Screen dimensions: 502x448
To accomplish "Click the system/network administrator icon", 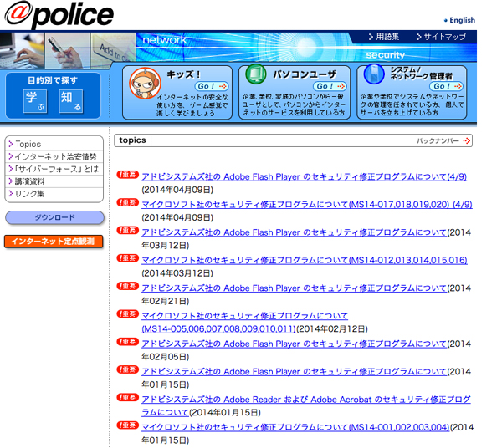I will tap(374, 76).
